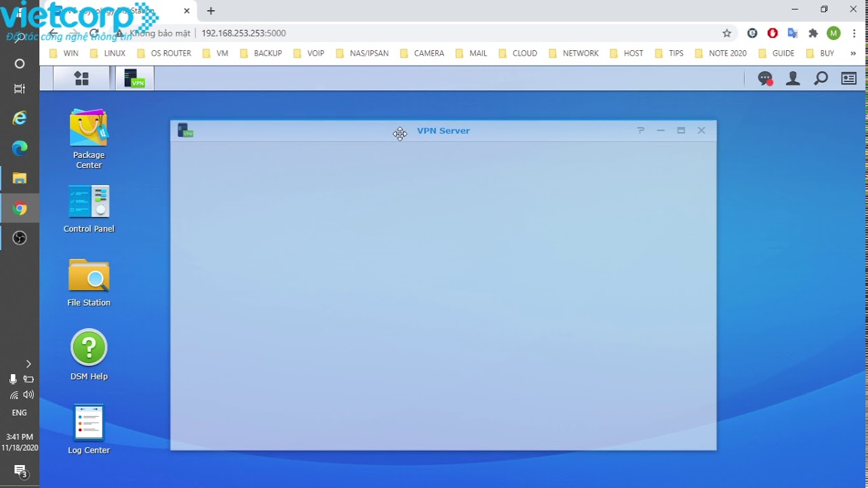The width and height of the screenshot is (868, 488).
Task: Click Chrome icon in Windows taskbar
Action: 20,208
